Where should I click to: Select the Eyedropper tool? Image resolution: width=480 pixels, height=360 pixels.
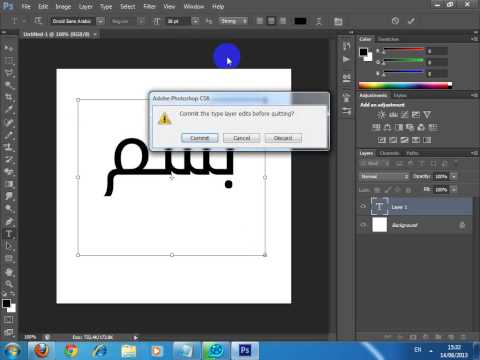coord(9,109)
